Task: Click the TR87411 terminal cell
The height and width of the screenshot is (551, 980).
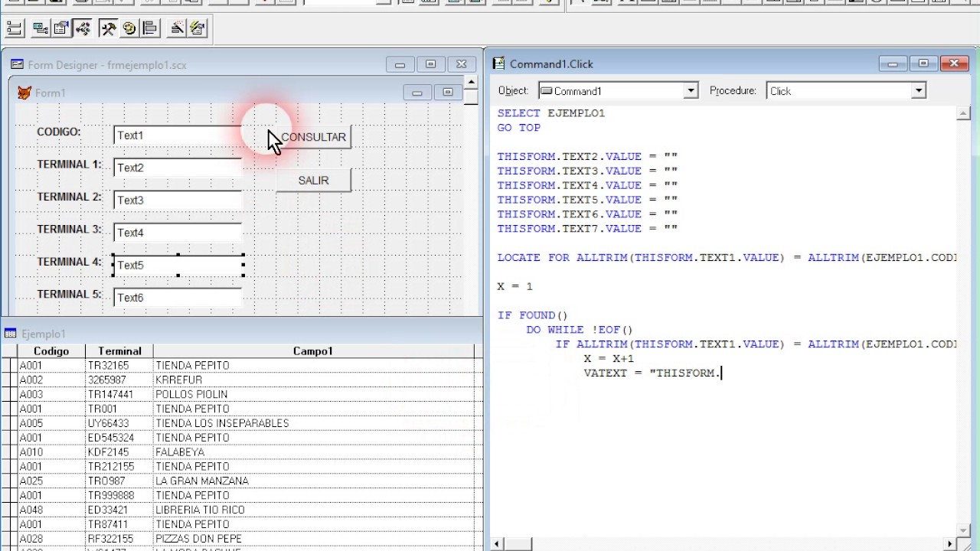Action: pos(119,525)
